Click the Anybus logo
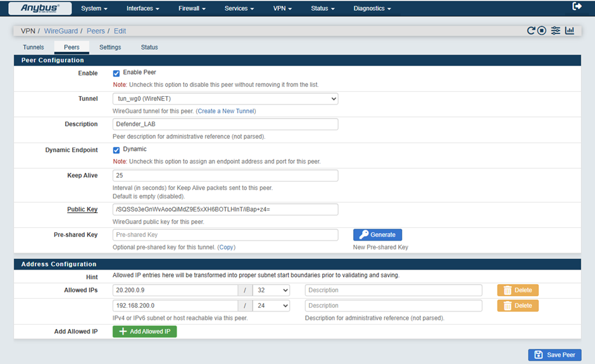 coord(40,8)
